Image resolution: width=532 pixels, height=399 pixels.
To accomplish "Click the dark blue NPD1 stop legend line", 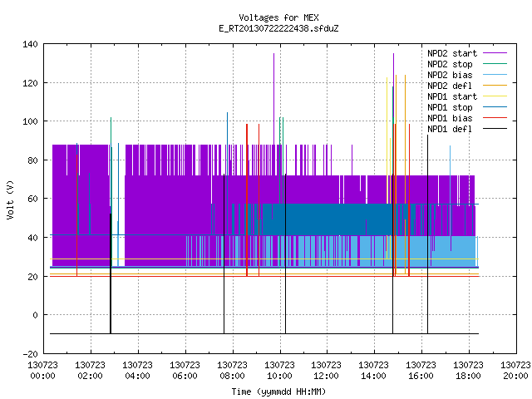I will tap(495, 107).
